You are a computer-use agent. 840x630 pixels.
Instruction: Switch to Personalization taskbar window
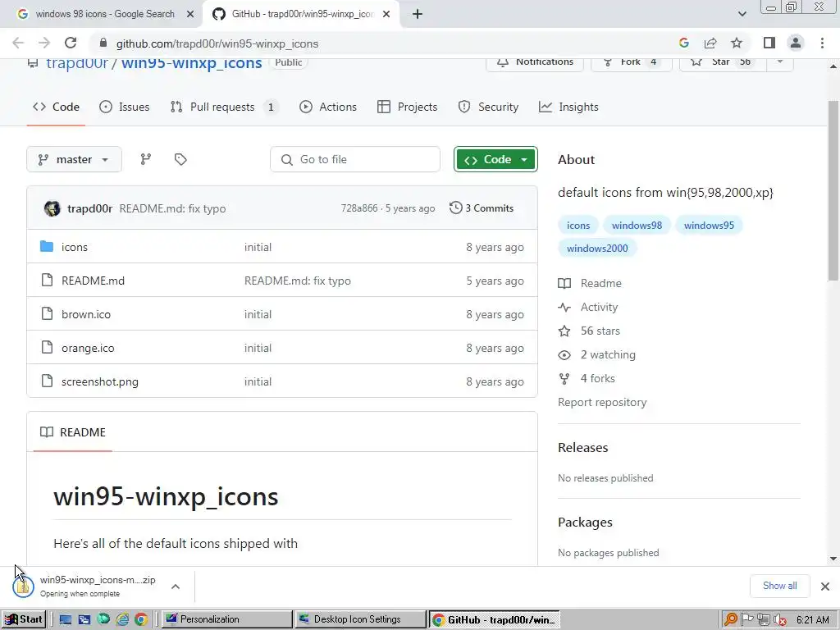click(226, 619)
